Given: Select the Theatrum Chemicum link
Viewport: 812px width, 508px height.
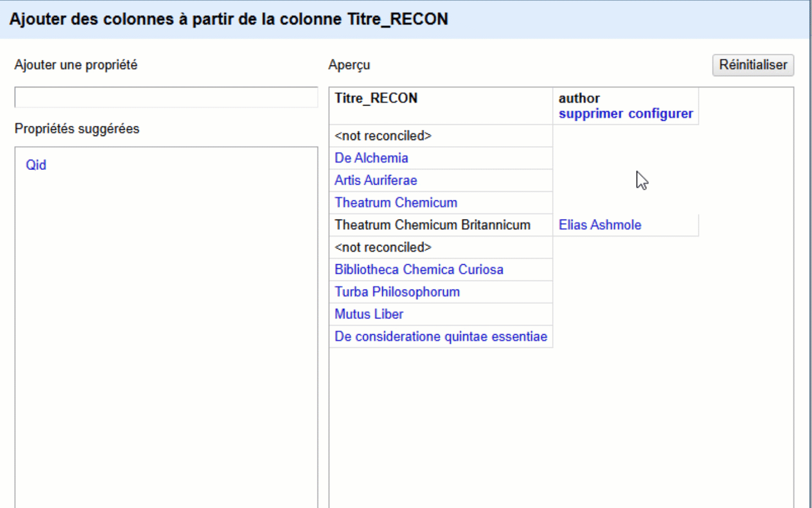Looking at the screenshot, I should (x=395, y=202).
